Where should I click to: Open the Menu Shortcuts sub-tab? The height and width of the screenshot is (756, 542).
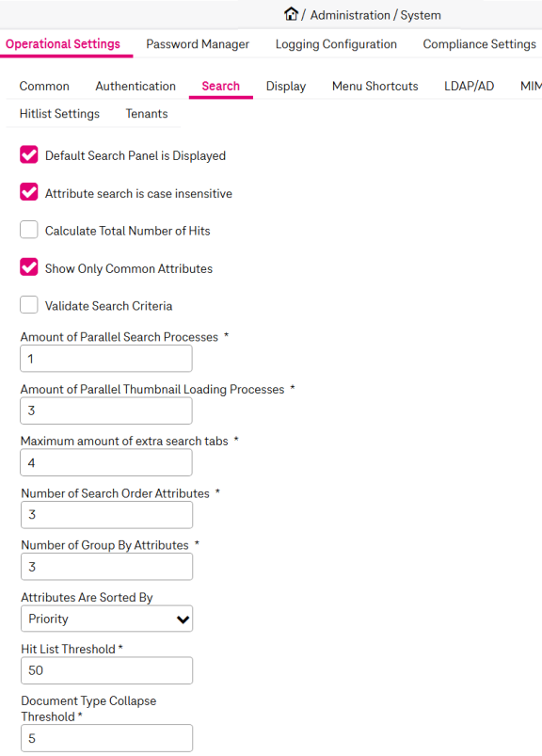375,86
